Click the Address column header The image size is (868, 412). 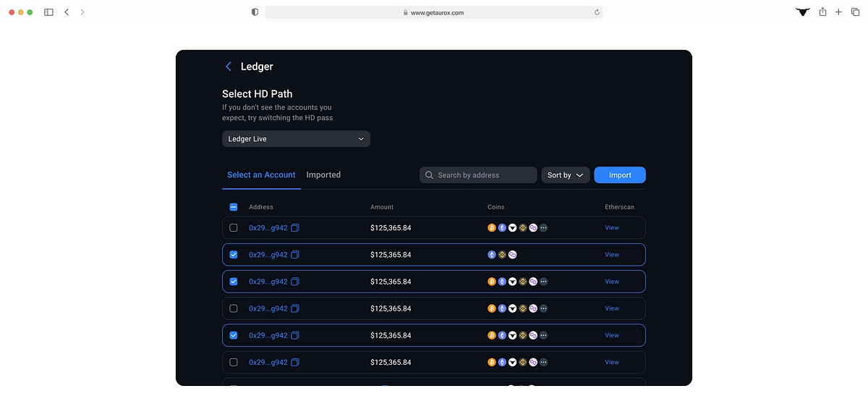pos(261,207)
